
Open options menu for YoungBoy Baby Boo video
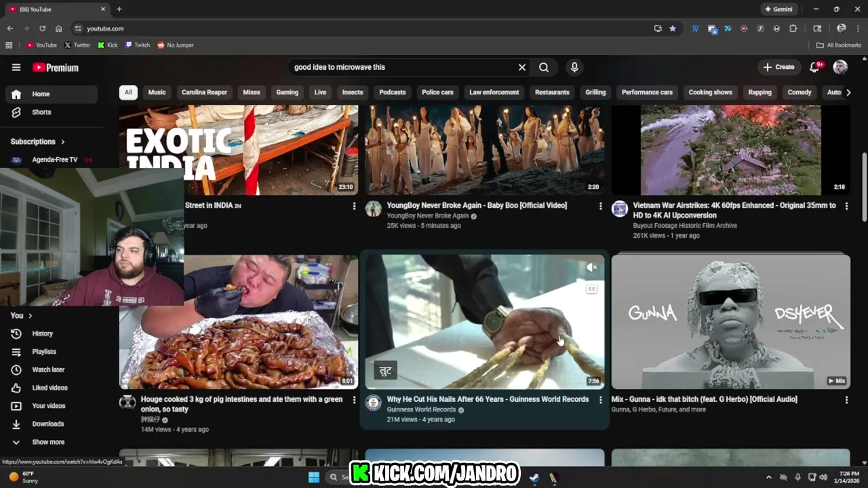click(x=600, y=206)
